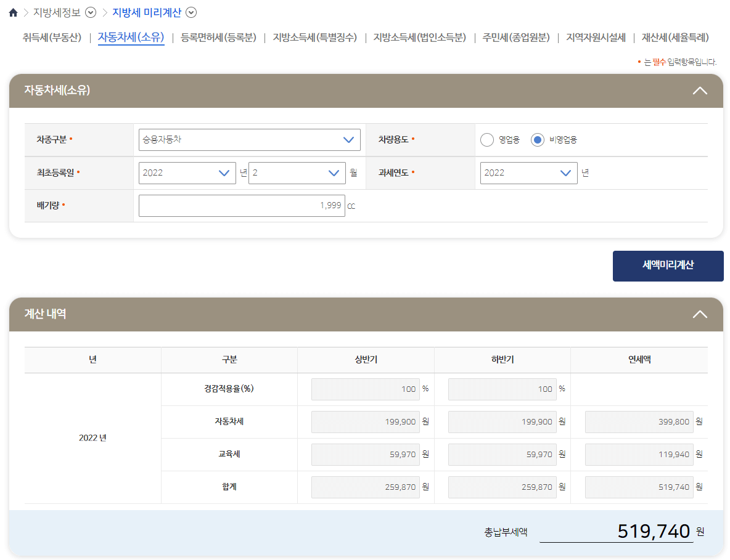Click the 차종구분 field label
This screenshot has width=730, height=560.
(x=52, y=139)
